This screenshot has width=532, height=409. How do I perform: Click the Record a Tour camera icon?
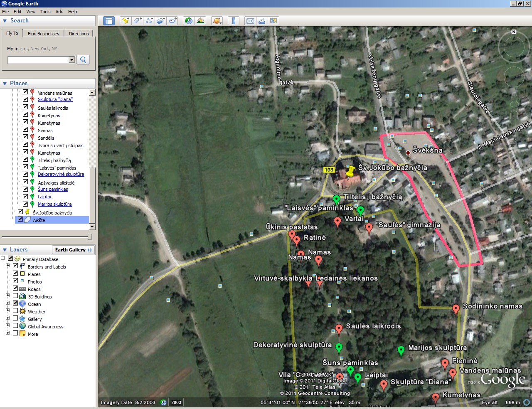pos(173,21)
